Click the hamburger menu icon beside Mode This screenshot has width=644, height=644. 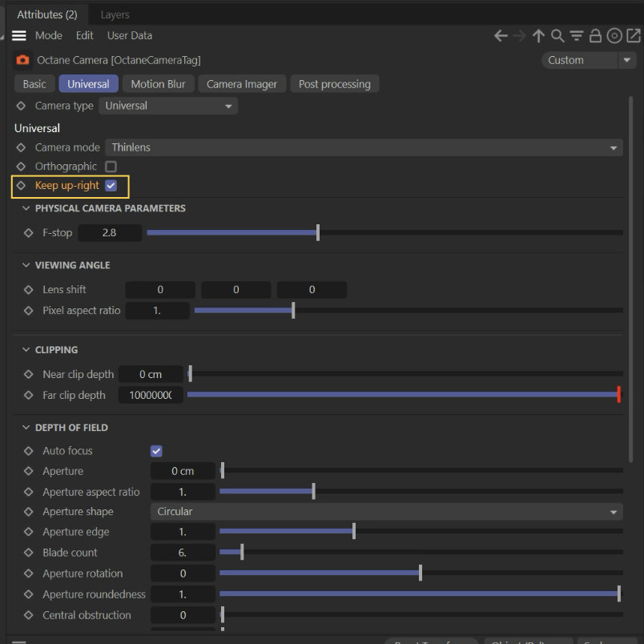pyautogui.click(x=18, y=36)
